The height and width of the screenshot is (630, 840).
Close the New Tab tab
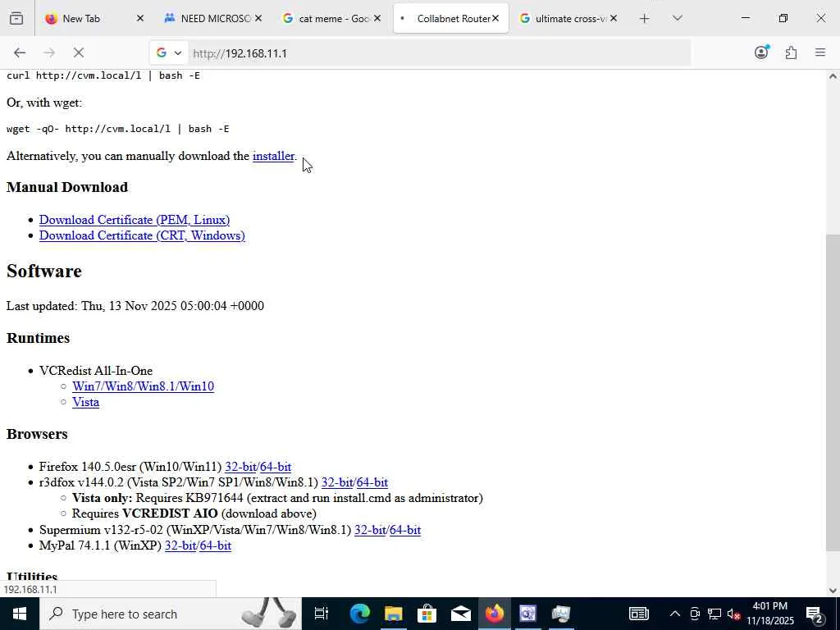(139, 19)
